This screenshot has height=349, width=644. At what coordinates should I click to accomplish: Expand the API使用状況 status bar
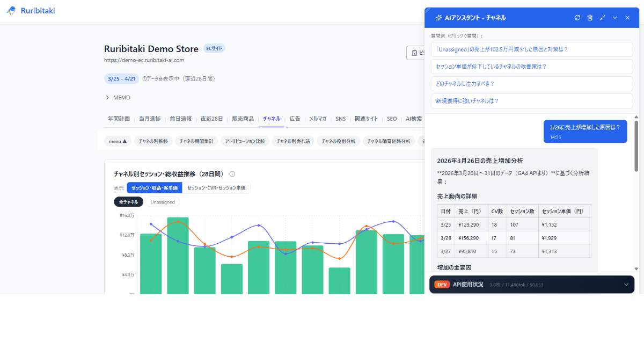626,285
